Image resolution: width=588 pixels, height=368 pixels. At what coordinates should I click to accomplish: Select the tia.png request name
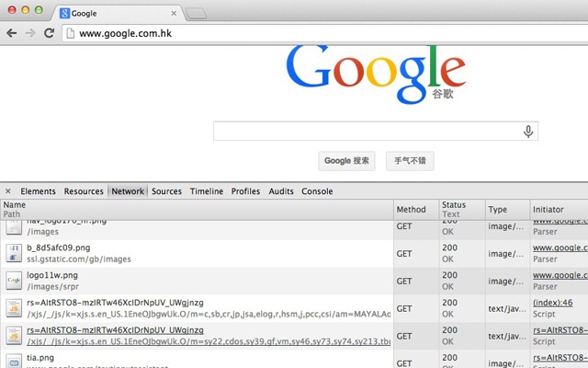tap(40, 358)
